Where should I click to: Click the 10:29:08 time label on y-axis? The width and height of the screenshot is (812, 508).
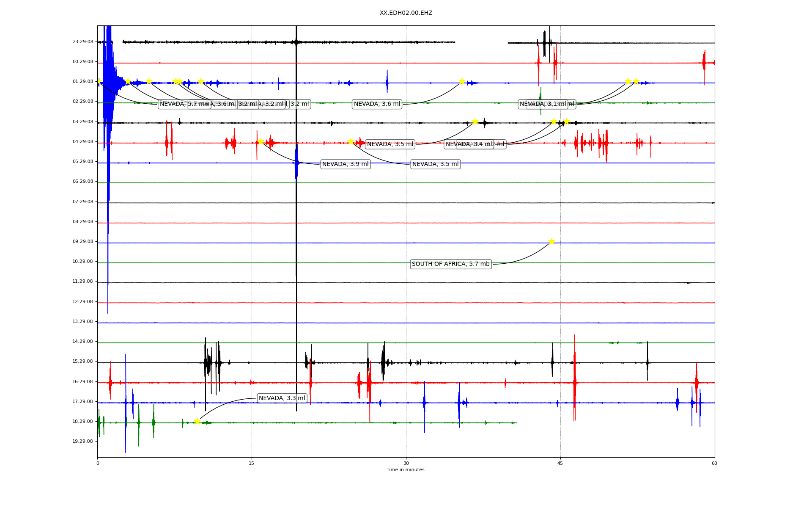[83, 262]
